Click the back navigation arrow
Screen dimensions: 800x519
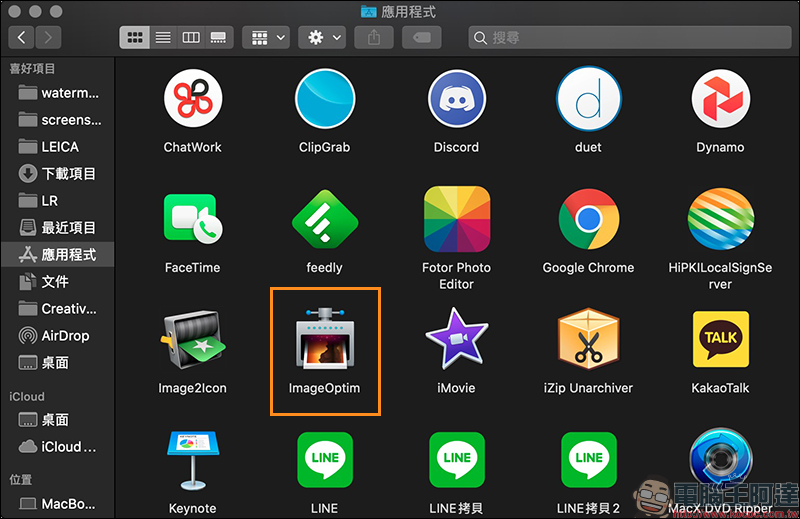22,37
